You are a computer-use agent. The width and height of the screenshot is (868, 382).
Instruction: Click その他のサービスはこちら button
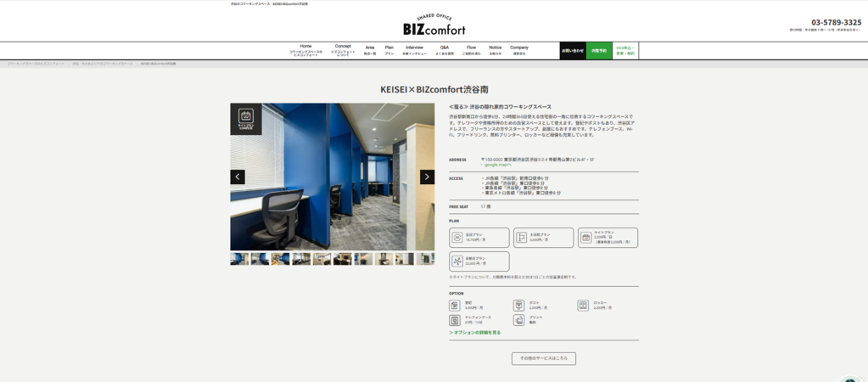pyautogui.click(x=544, y=358)
